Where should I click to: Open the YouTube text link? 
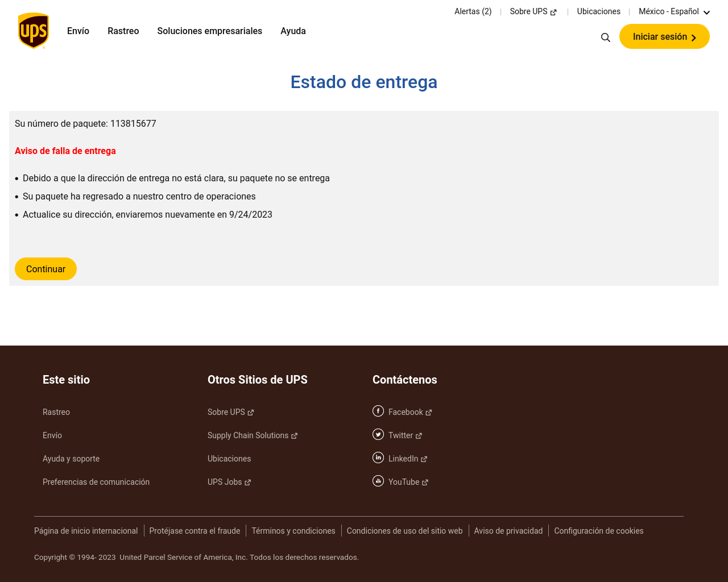pyautogui.click(x=404, y=482)
